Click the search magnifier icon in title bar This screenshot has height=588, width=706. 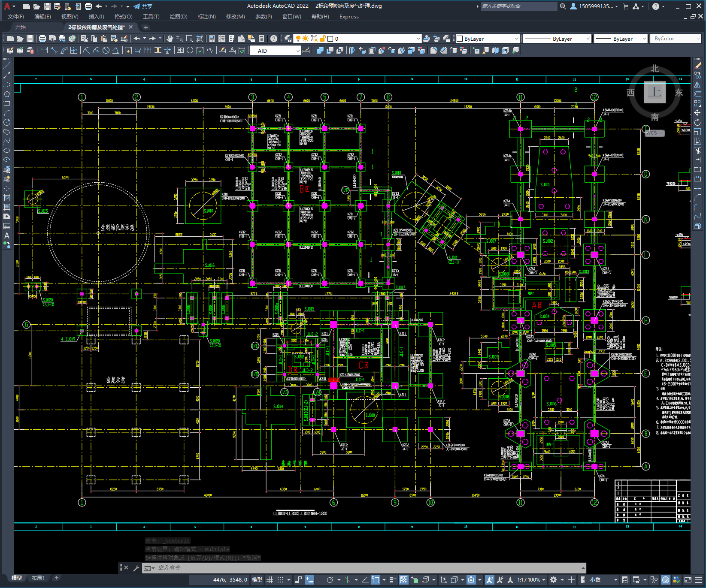pyautogui.click(x=563, y=6)
